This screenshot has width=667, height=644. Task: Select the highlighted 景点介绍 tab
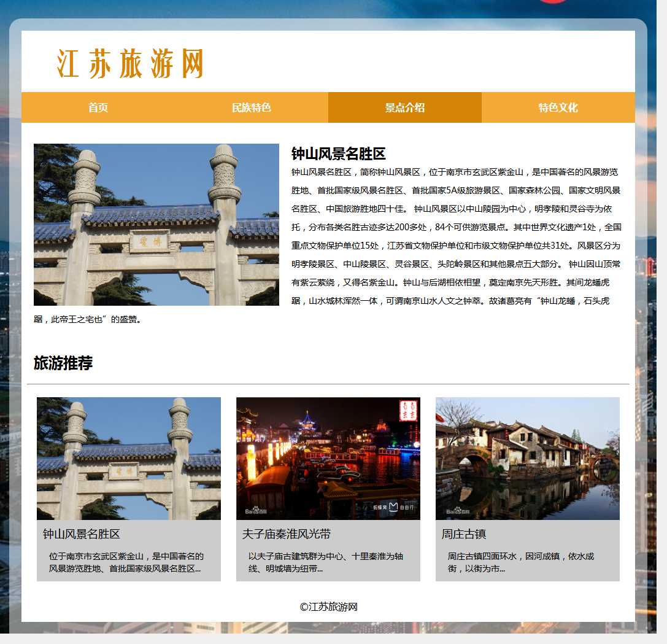tap(405, 107)
